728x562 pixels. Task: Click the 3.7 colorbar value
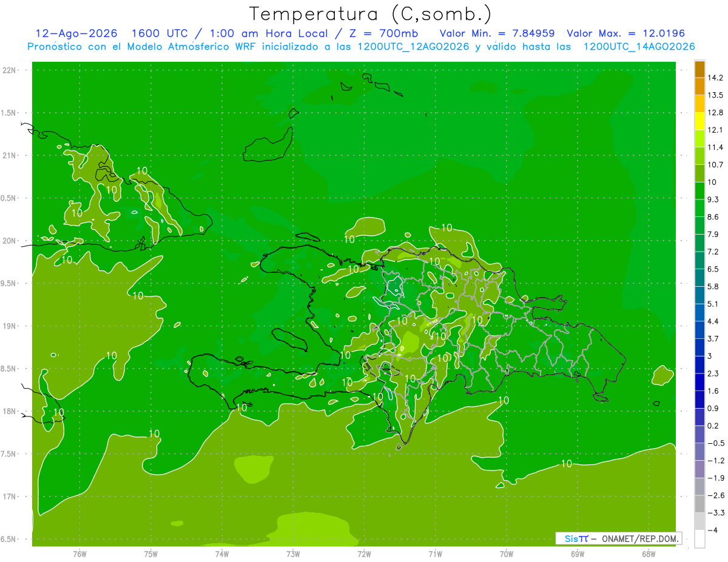[x=713, y=339]
